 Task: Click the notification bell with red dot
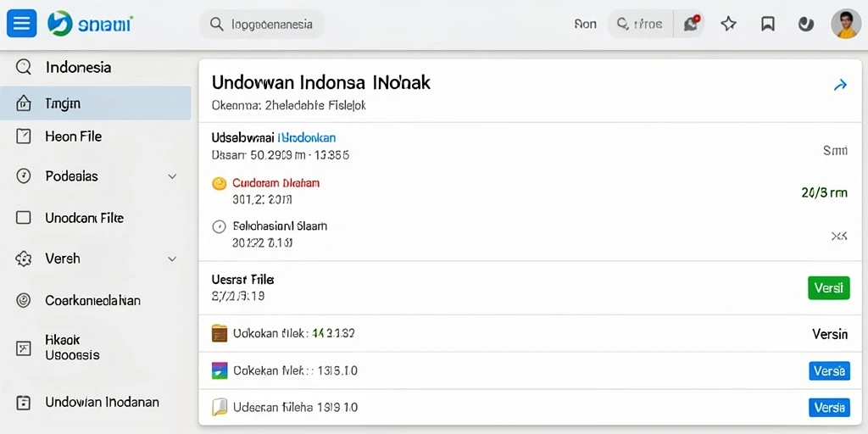[x=692, y=23]
